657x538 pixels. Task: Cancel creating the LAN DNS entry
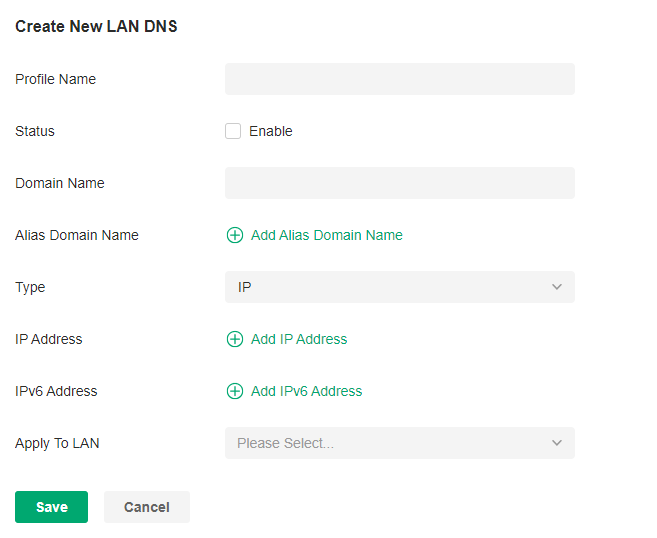tap(147, 507)
